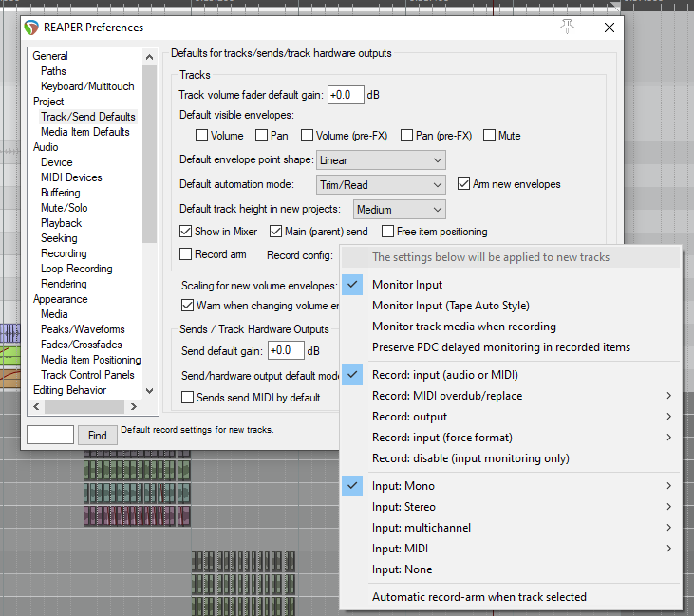This screenshot has width=694, height=616.
Task: Click the REAPER logo icon in title bar
Action: pos(32,28)
